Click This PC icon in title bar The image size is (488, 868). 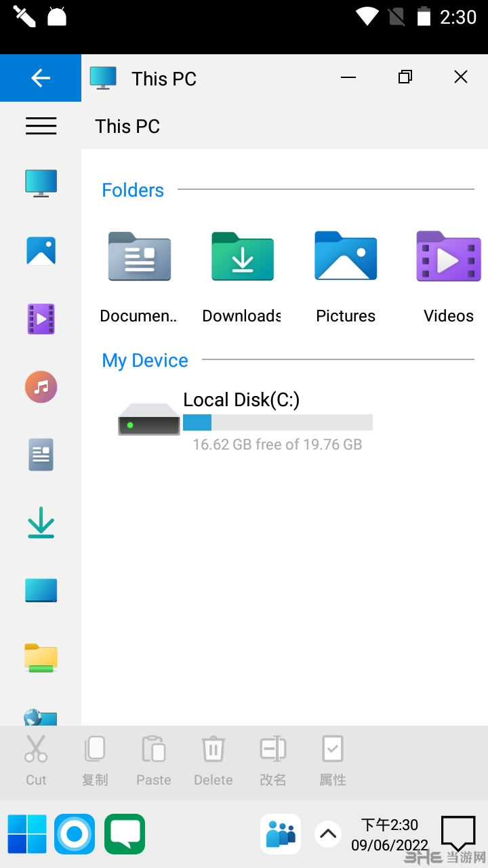tap(103, 77)
